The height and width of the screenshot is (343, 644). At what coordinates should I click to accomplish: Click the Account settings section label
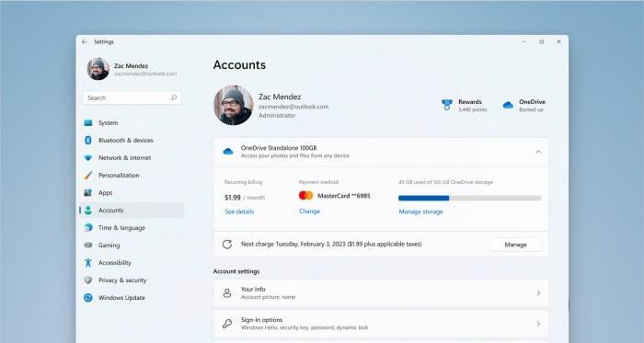[x=236, y=271]
